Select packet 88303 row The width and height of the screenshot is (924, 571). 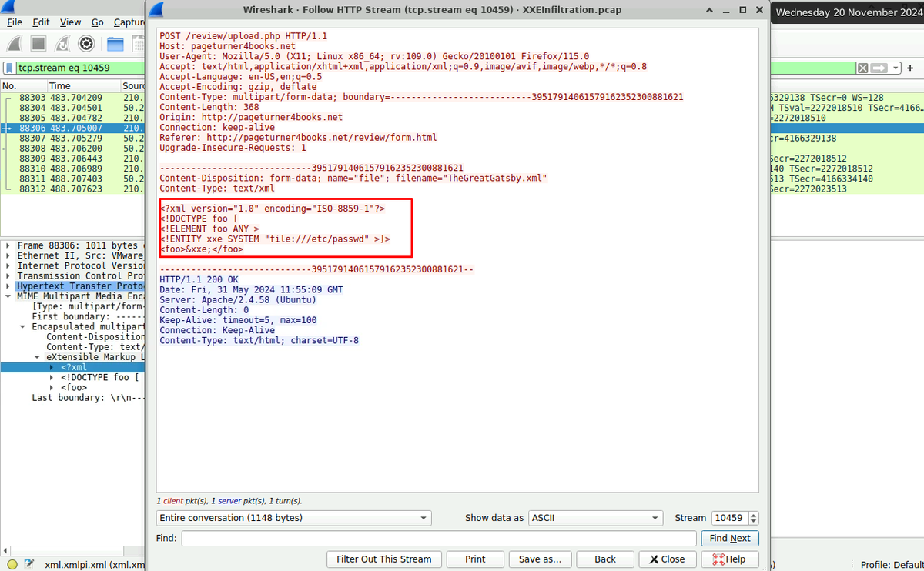(73, 99)
